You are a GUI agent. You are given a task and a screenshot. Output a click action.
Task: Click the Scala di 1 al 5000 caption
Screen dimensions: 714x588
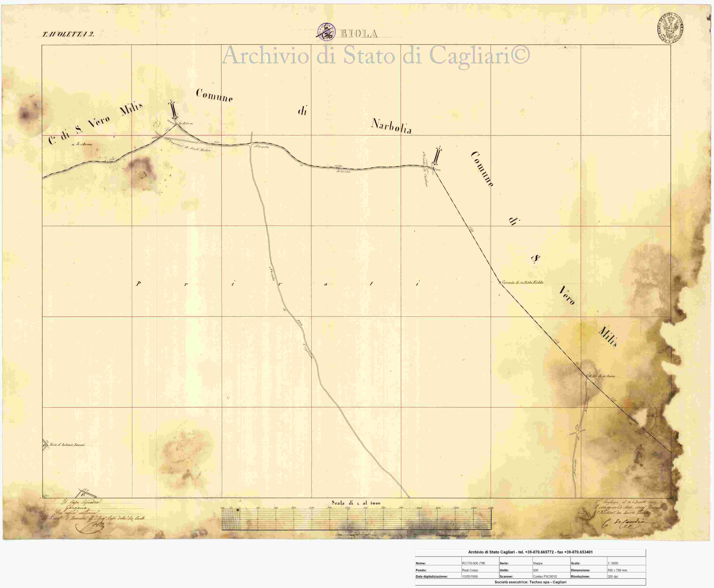(x=356, y=503)
